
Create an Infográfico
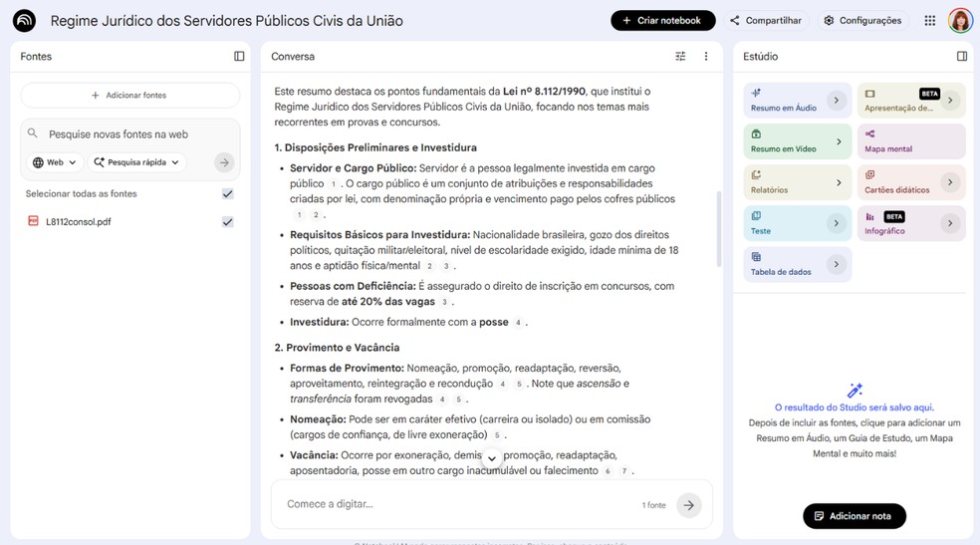pyautogui.click(x=911, y=223)
